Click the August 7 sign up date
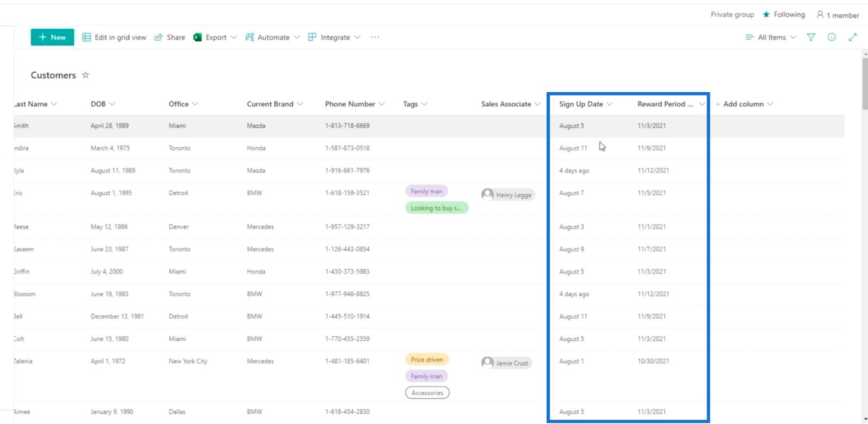 (571, 193)
